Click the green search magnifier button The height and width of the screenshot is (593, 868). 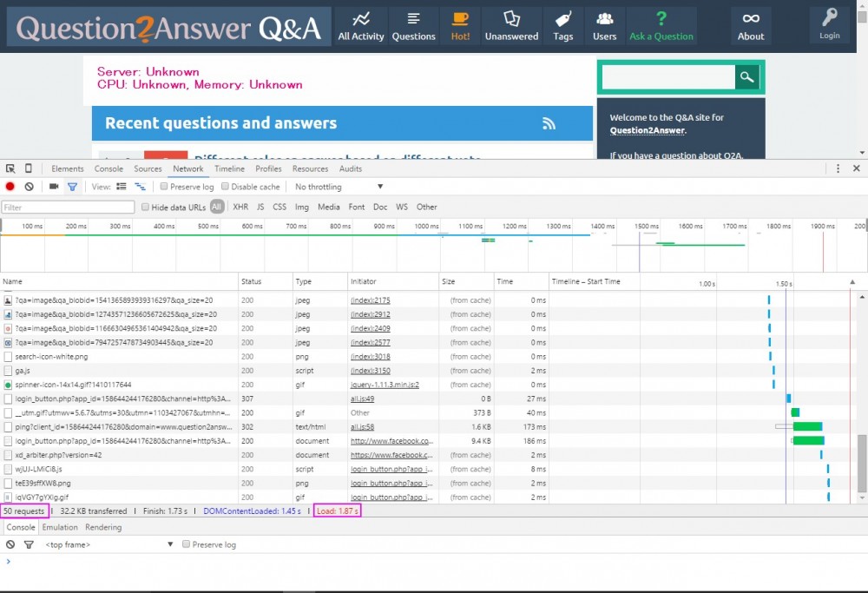tap(746, 77)
